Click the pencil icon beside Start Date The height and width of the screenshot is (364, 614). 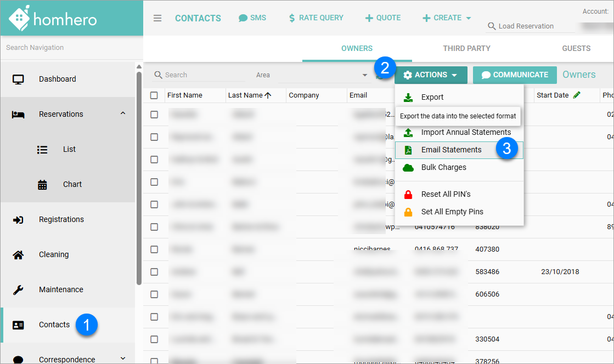(576, 95)
